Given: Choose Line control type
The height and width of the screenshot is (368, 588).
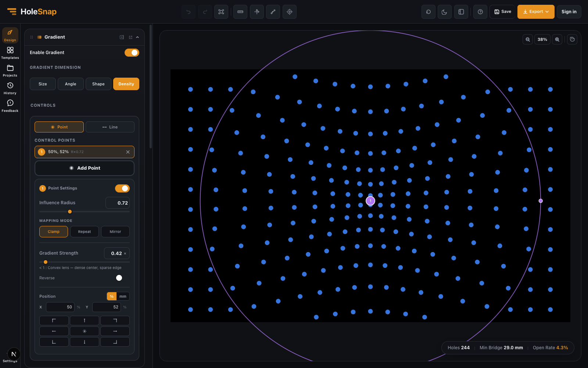Looking at the screenshot, I should click(x=110, y=127).
